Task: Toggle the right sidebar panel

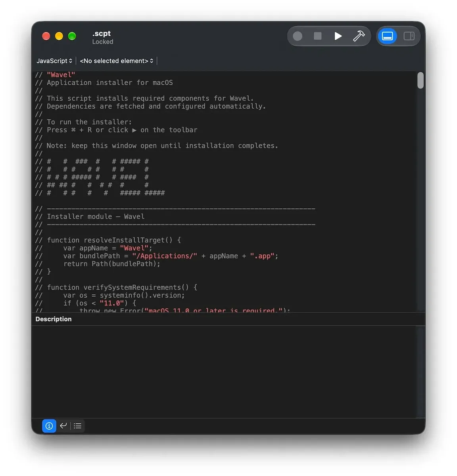Action: (409, 36)
